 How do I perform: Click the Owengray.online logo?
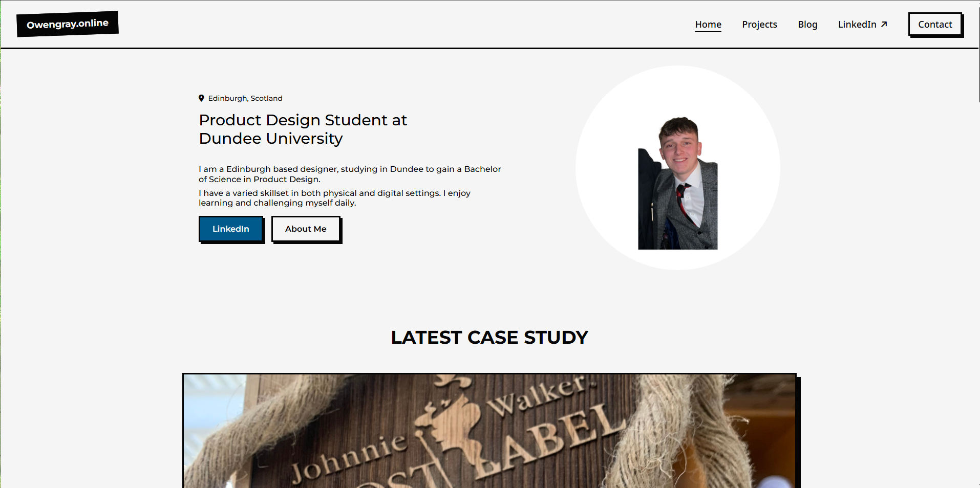point(68,24)
